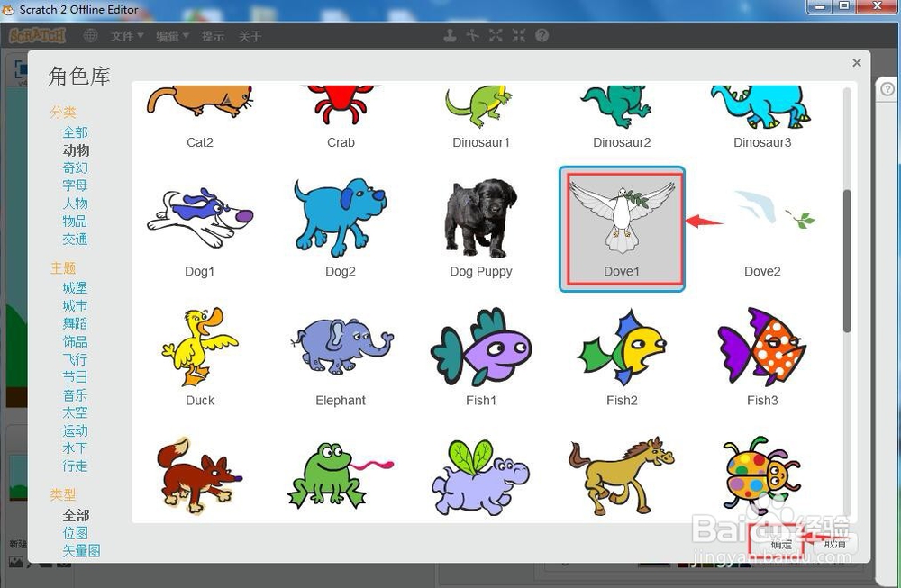Filter by 动物 category
The image size is (901, 588).
click(76, 150)
